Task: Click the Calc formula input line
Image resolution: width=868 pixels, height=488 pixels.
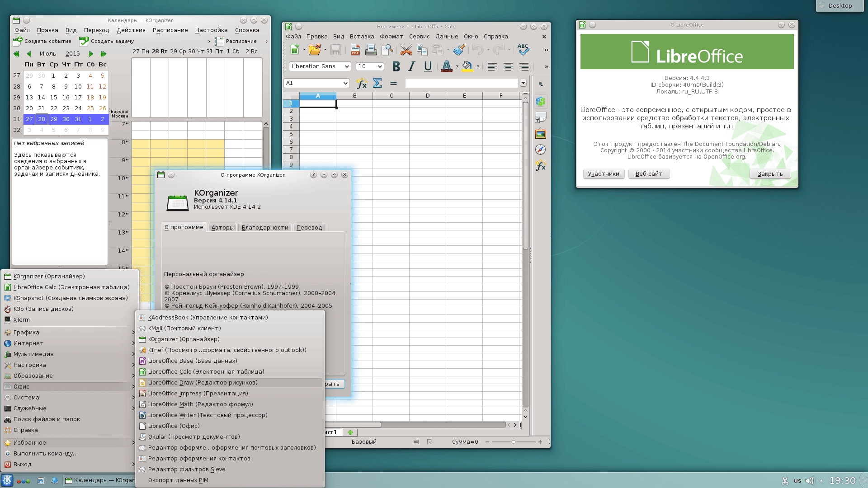Action: click(461, 83)
